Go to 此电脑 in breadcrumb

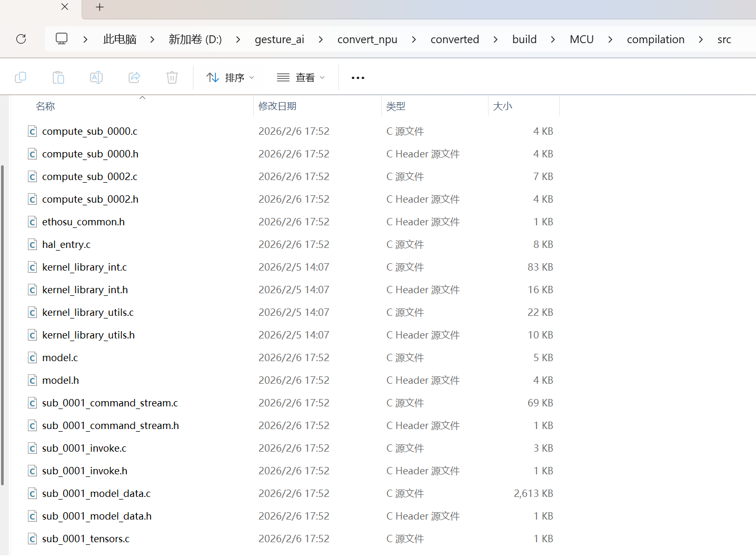point(120,39)
